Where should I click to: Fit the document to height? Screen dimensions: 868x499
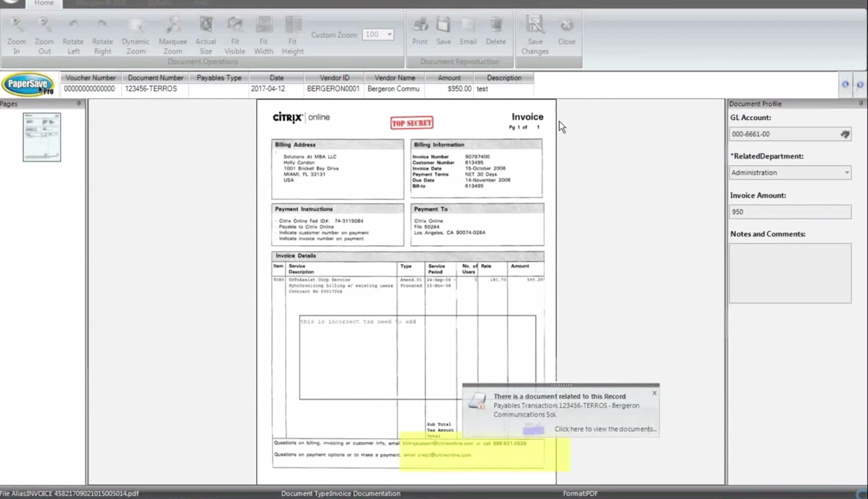click(x=293, y=35)
